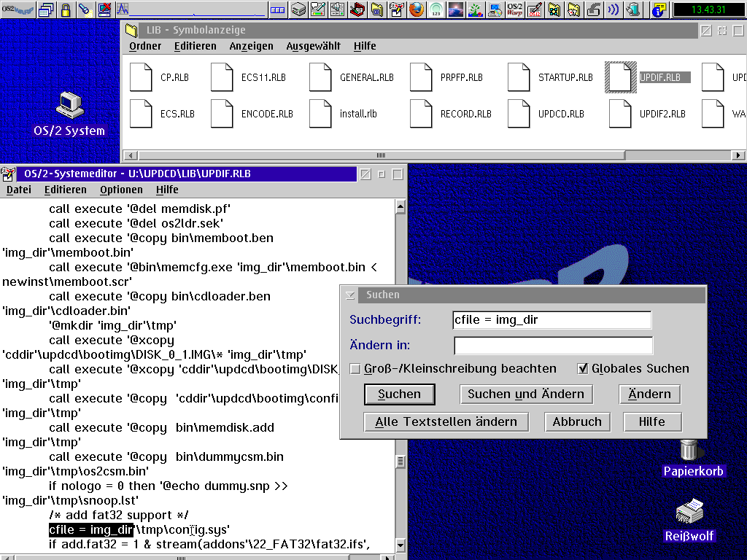Open the speech bubble with pen icon
The image size is (747, 560).
(318, 9)
